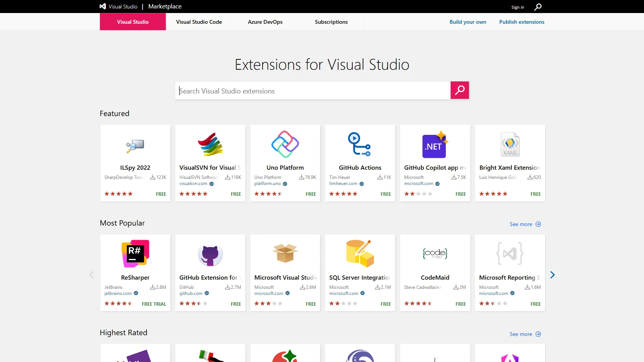Click the Visual Studio logo in header
The width and height of the screenshot is (644, 362).
tap(118, 7)
